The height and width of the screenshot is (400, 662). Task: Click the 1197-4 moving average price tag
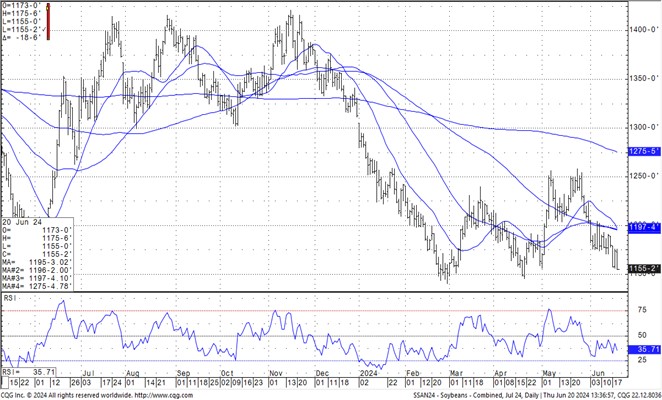(x=640, y=228)
